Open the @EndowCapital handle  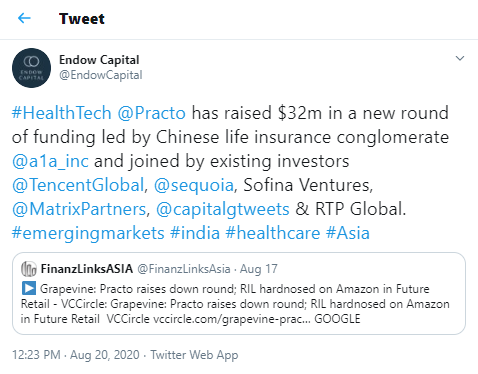(x=101, y=75)
